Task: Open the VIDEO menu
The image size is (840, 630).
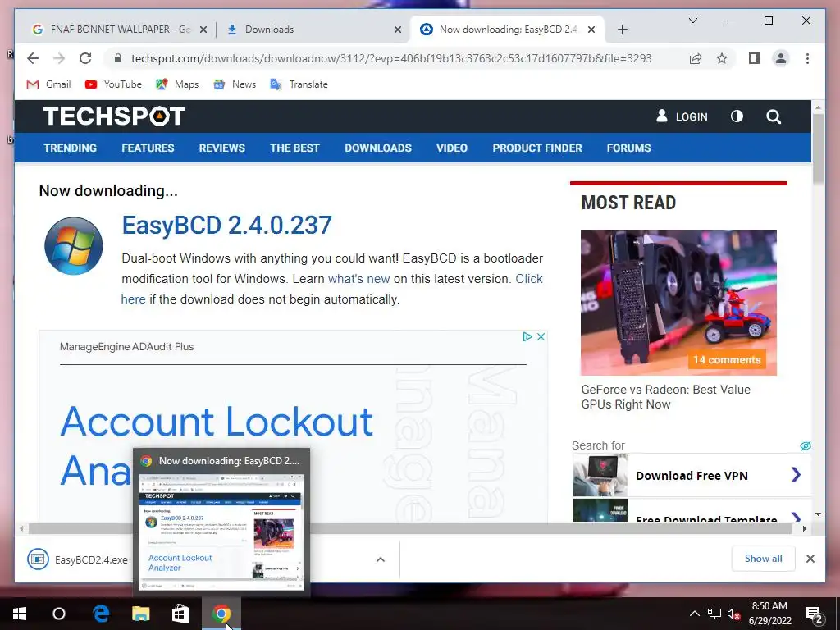Action: (452, 148)
